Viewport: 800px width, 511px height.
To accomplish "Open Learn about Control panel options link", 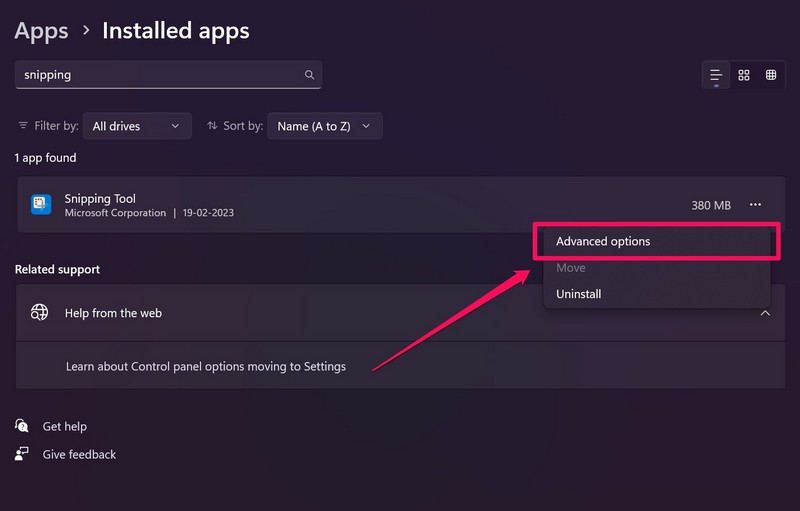I will point(205,366).
